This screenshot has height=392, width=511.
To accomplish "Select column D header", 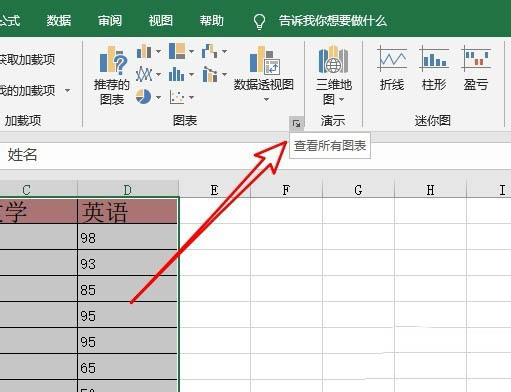I will pos(128,189).
